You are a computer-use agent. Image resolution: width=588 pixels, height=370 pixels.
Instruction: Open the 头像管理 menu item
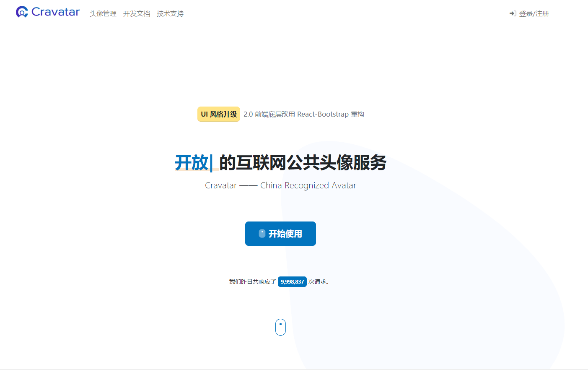tap(103, 14)
